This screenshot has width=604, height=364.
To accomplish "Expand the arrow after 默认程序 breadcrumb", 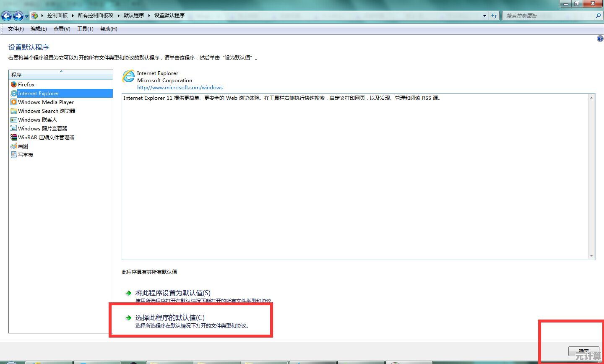I will (149, 16).
